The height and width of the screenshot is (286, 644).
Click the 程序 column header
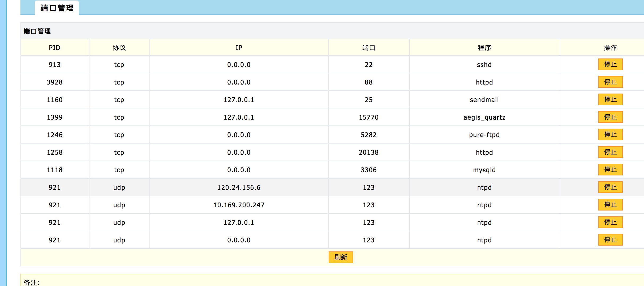(484, 48)
